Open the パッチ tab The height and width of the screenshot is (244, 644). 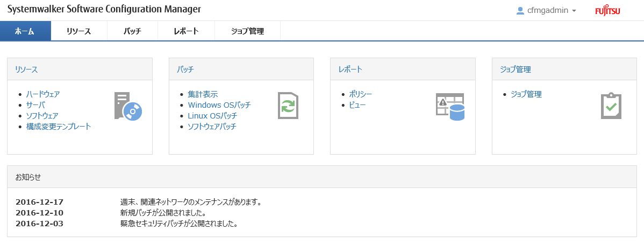pyautogui.click(x=132, y=31)
